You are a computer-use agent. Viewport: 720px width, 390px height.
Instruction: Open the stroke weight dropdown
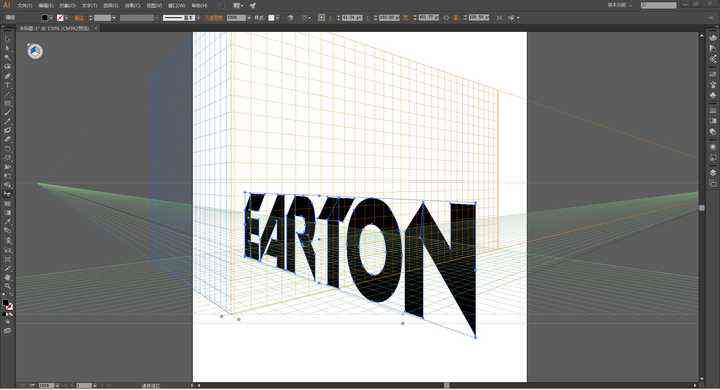pos(114,18)
